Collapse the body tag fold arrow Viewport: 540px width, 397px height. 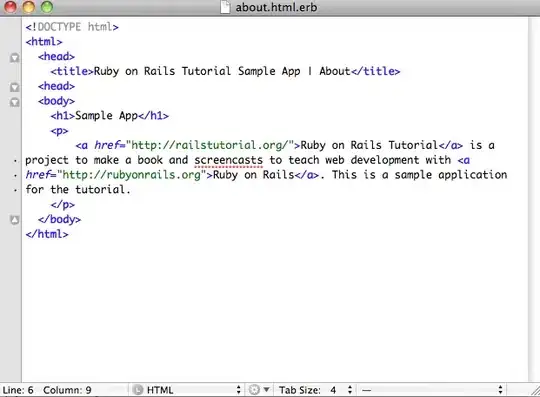tap(14, 102)
